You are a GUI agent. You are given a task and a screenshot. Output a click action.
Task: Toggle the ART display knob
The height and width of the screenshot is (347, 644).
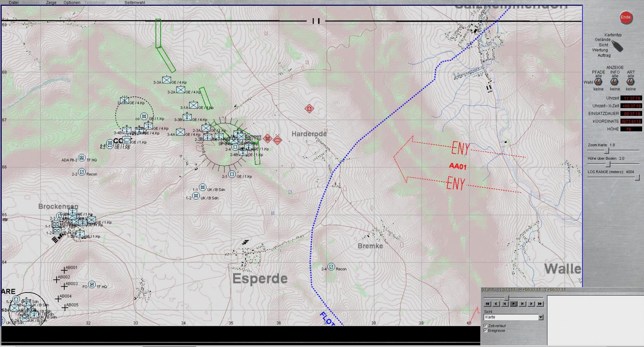coord(630,82)
